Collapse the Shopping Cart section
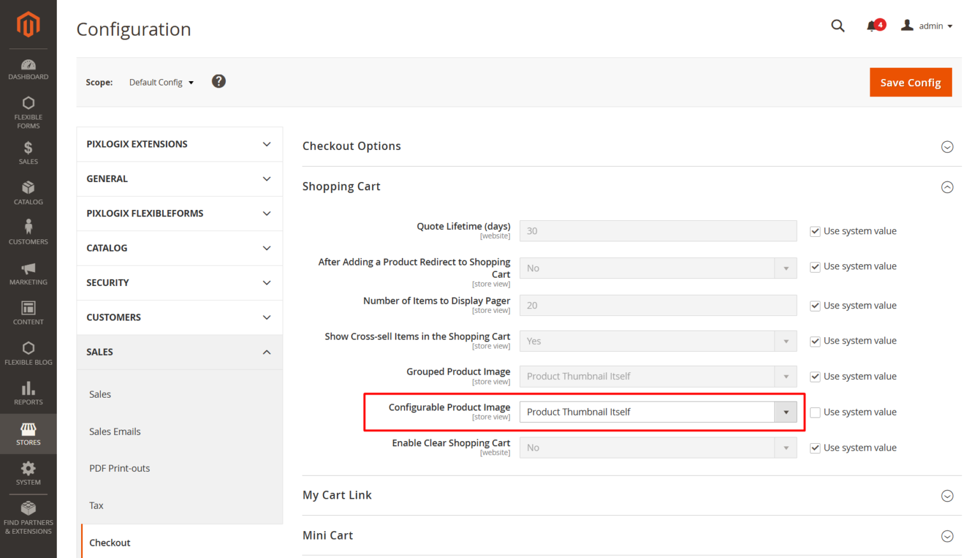The width and height of the screenshot is (980, 558). point(947,187)
